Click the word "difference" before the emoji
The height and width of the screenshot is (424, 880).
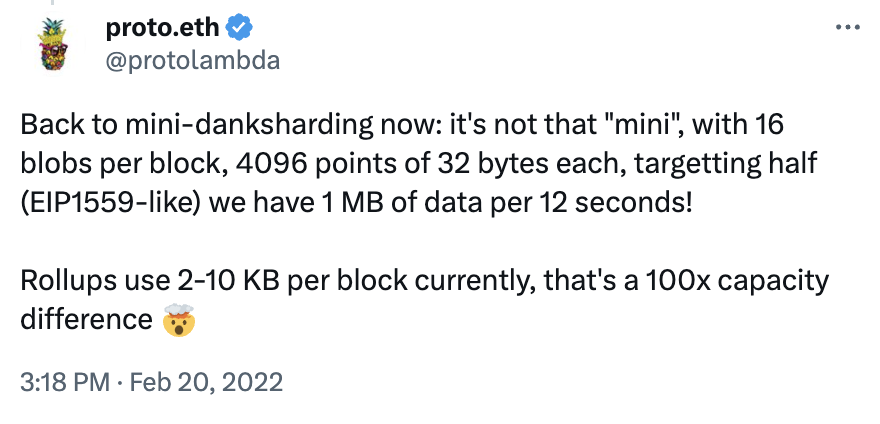pyautogui.click(x=86, y=319)
